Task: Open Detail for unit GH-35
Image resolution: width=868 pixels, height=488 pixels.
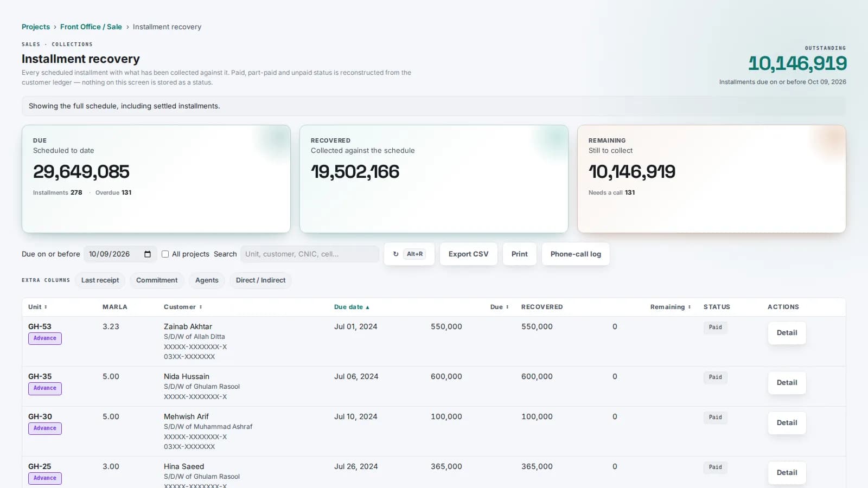Action: point(787,382)
